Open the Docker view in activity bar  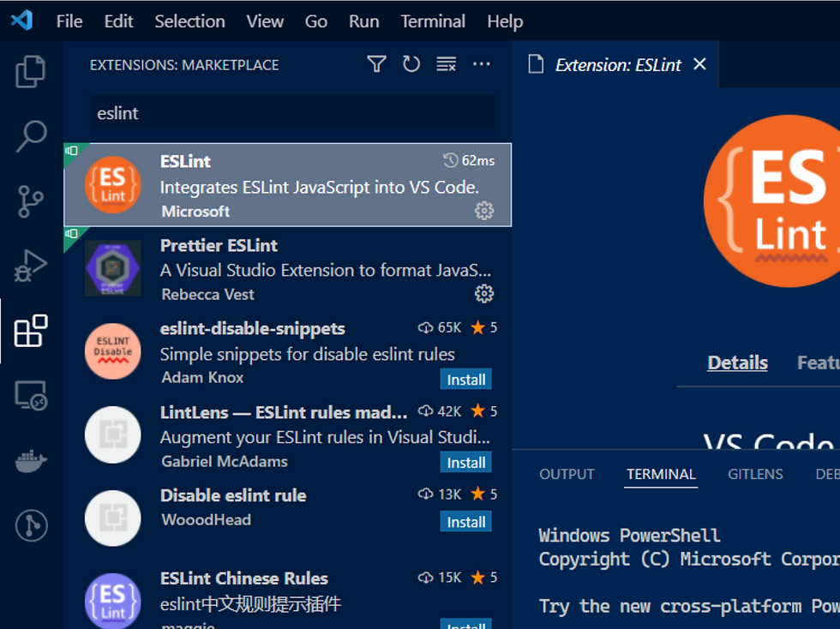(x=31, y=461)
